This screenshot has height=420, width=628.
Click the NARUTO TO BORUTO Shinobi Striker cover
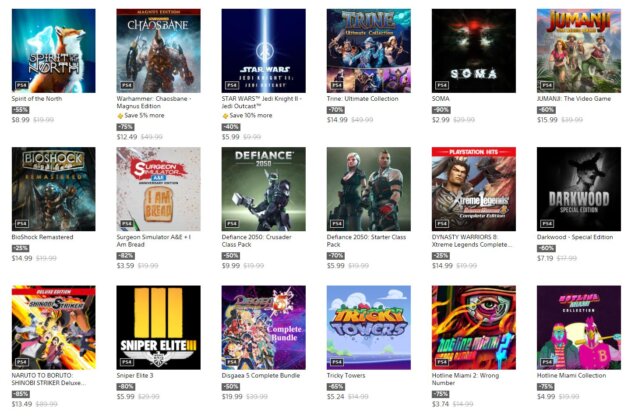[54, 328]
